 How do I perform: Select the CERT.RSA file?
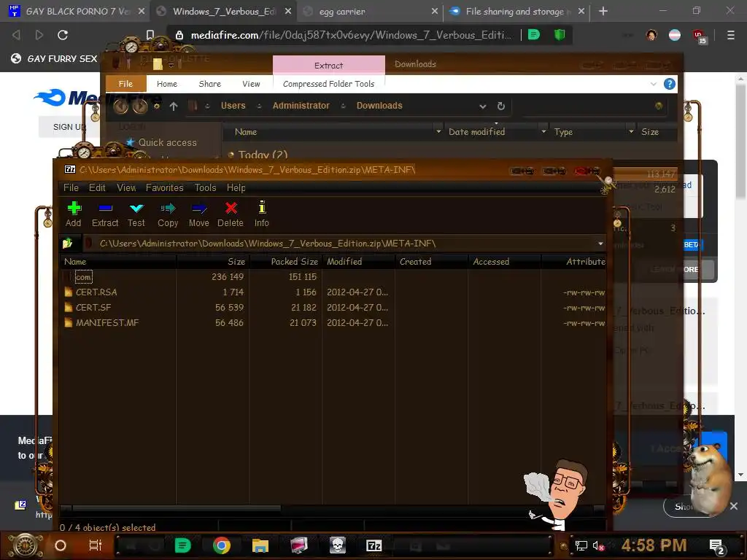[x=96, y=292]
